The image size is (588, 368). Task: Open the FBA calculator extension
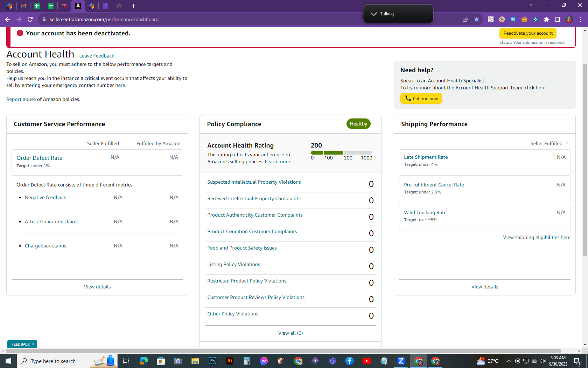coord(513,19)
